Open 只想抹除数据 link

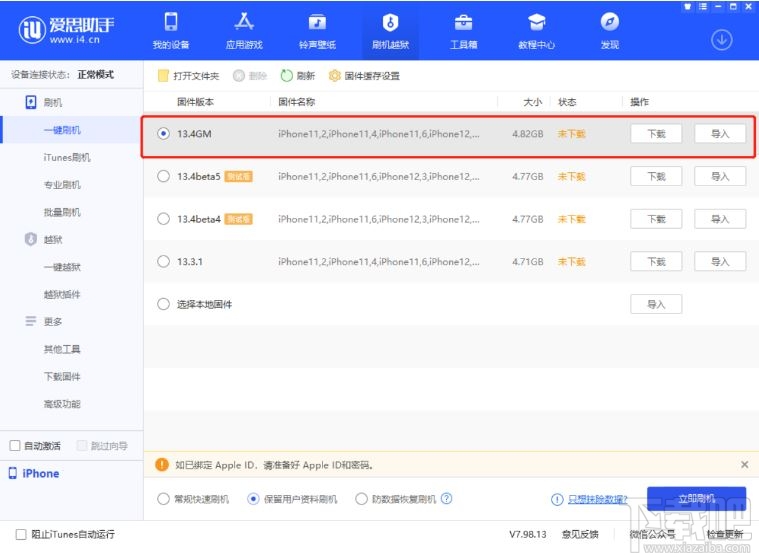[597, 499]
